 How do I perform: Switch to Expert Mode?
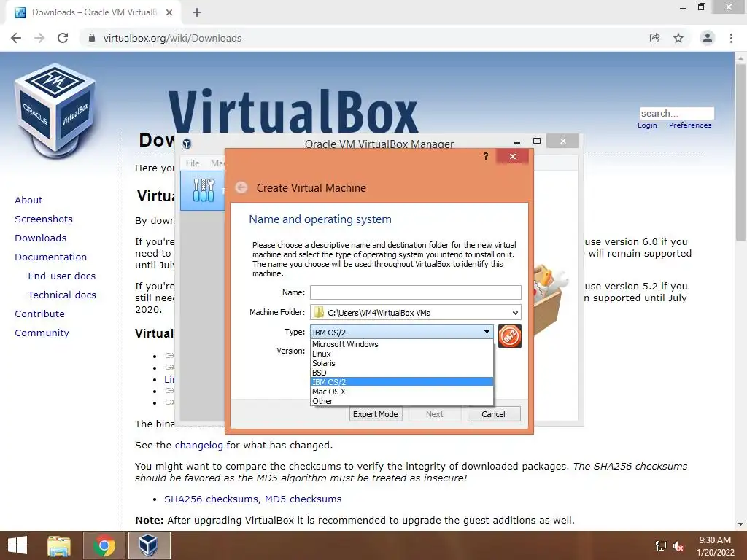(x=376, y=414)
